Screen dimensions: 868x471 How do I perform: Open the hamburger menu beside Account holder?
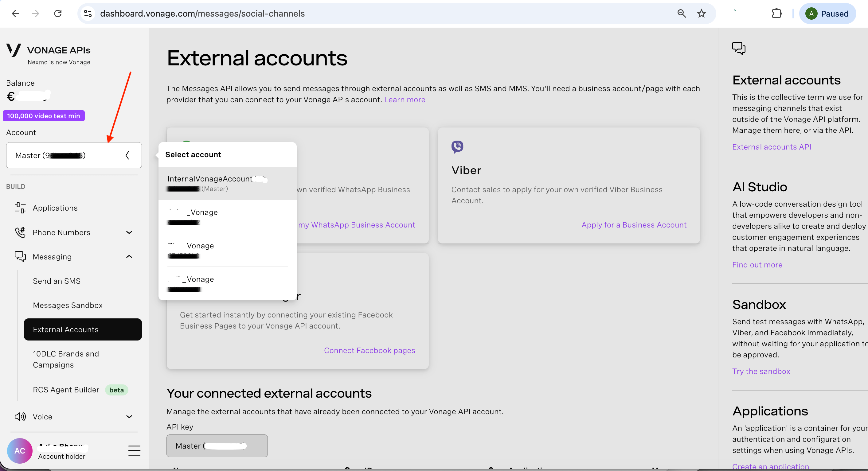coord(134,450)
